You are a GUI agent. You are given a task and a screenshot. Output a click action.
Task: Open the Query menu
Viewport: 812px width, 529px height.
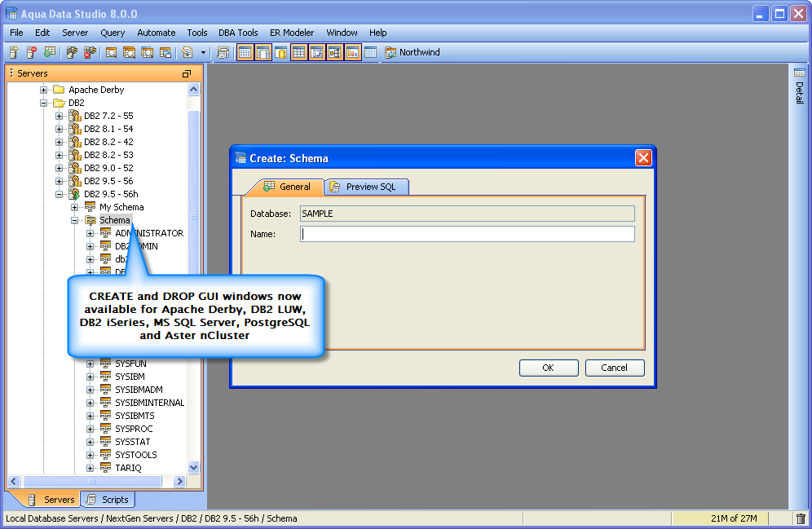coord(113,33)
